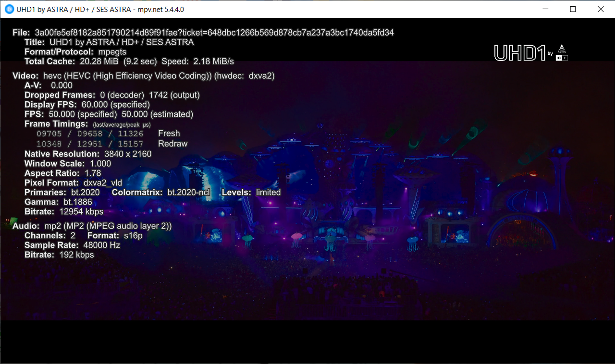Maximize the mpv.net window
The image size is (615, 364).
[x=573, y=9]
